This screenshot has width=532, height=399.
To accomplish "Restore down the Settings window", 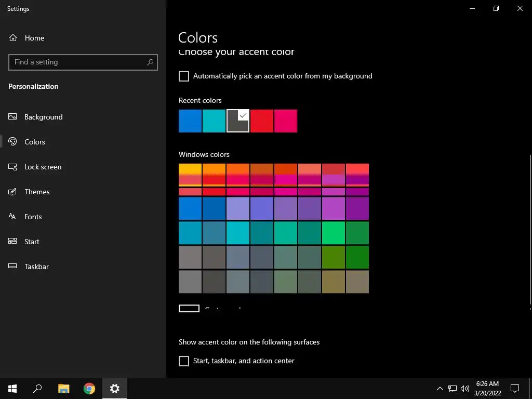I will pos(496,8).
